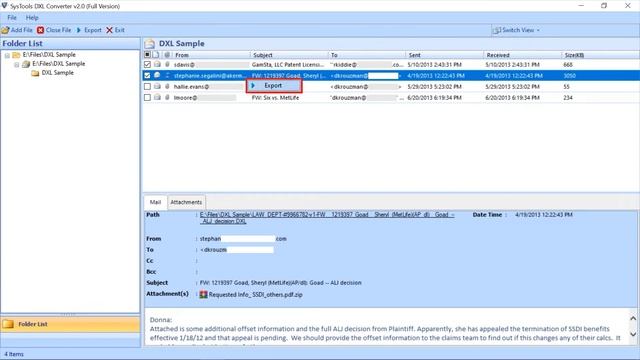Check the hallie.evans email checkbox
The image size is (640, 360).
pos(147,87)
